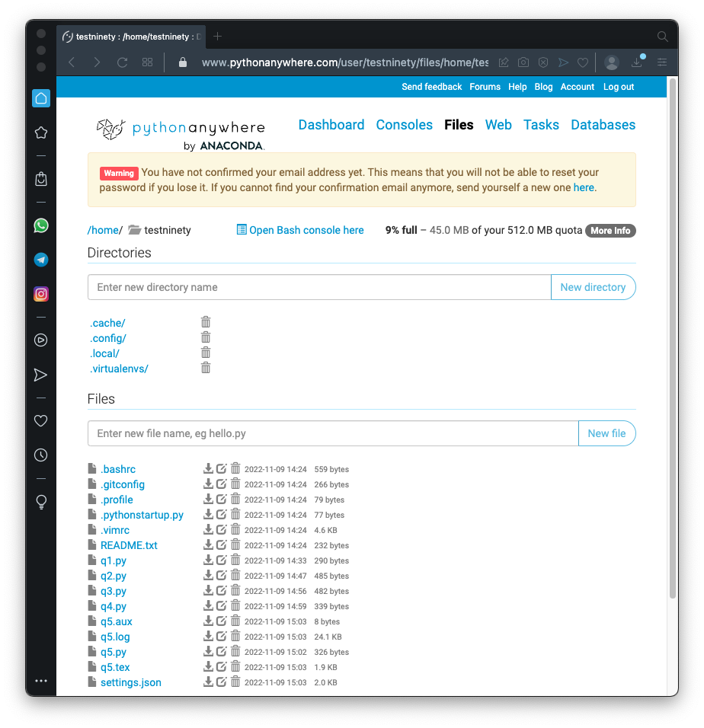The width and height of the screenshot is (704, 728).
Task: Switch to the Web tab
Action: [x=498, y=125]
